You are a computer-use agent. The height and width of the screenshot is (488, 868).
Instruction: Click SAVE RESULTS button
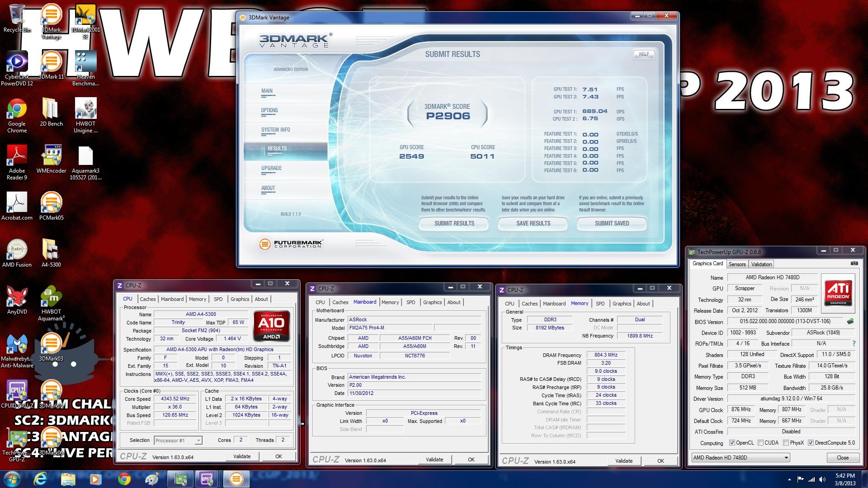533,223
